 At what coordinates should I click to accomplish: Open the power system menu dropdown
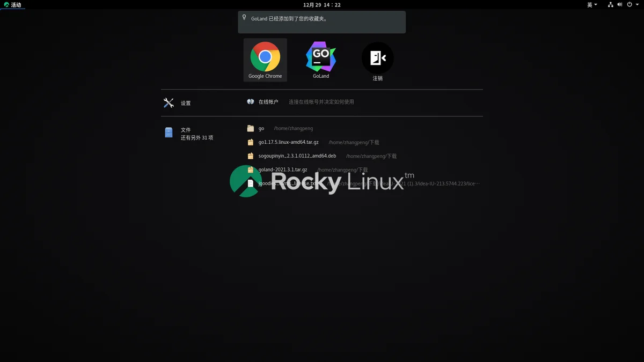(632, 5)
